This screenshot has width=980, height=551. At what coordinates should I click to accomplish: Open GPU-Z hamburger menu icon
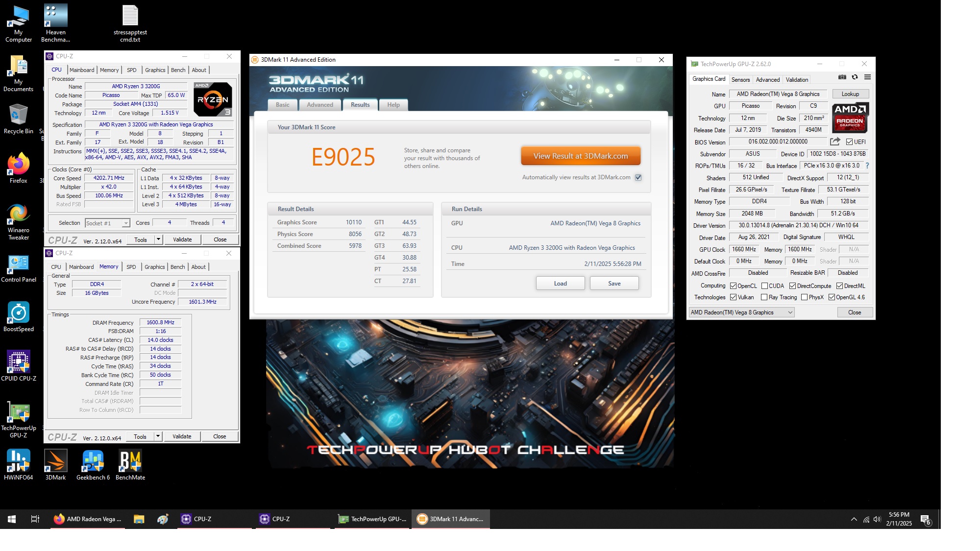pos(867,77)
